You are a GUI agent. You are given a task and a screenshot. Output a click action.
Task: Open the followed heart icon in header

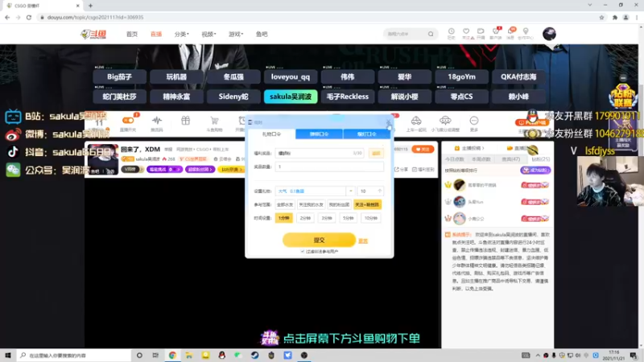coord(466,31)
